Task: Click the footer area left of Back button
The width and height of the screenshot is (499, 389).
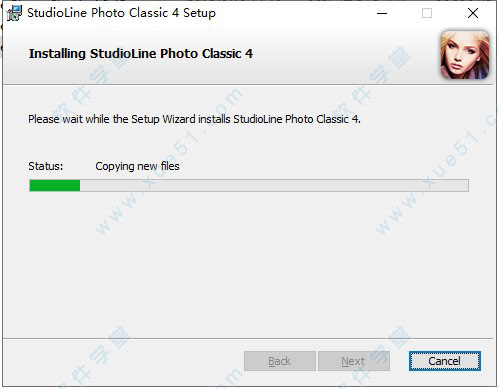Action: (123, 362)
